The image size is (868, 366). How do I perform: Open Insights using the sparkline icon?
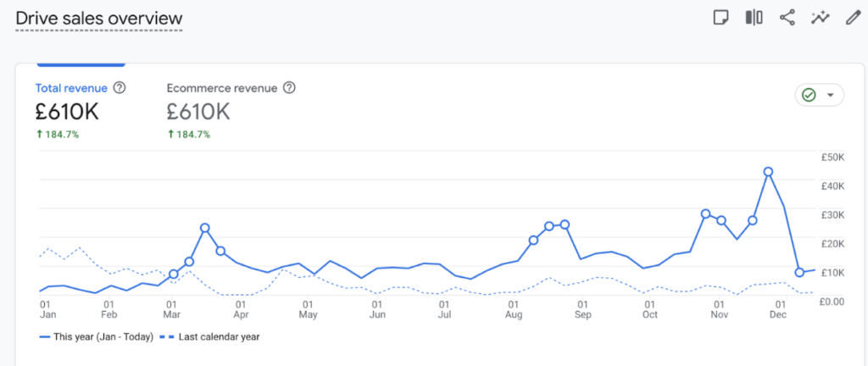tap(820, 18)
